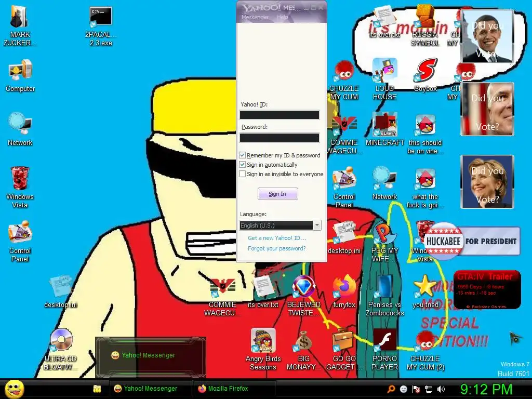Open Penises vs Zombococks icon

tap(384, 295)
